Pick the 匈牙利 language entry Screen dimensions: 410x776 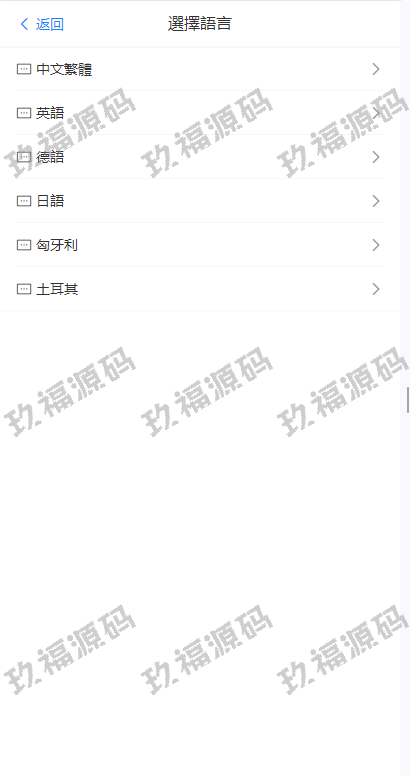[x=200, y=245]
